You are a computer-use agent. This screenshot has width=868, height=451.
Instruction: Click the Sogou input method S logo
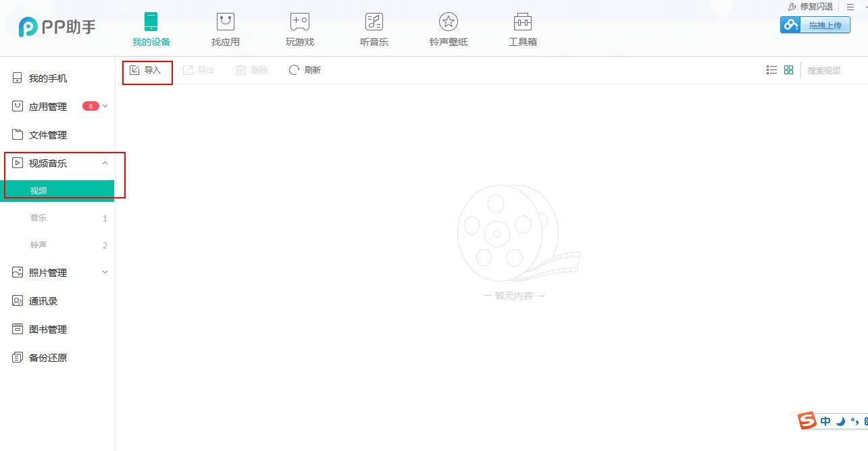807,421
